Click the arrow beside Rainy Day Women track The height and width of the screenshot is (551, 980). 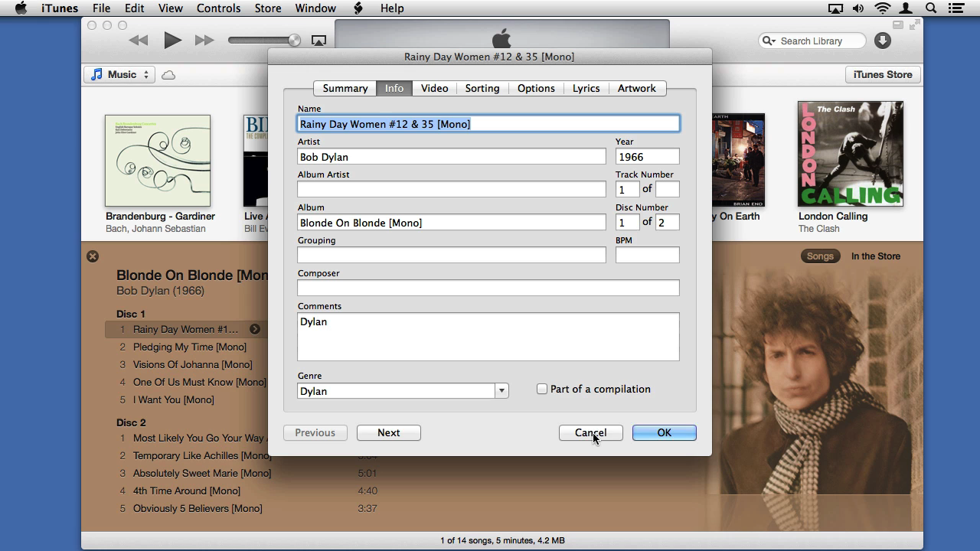pos(255,329)
